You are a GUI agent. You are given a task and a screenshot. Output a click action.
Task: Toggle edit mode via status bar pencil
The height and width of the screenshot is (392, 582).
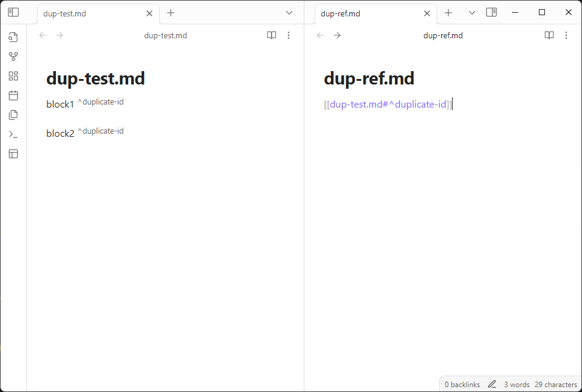(x=492, y=384)
